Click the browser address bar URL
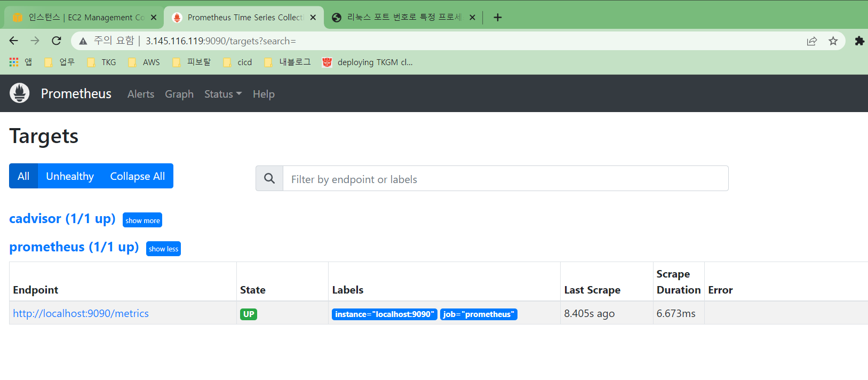Viewport: 868px width, 380px height. coord(221,41)
